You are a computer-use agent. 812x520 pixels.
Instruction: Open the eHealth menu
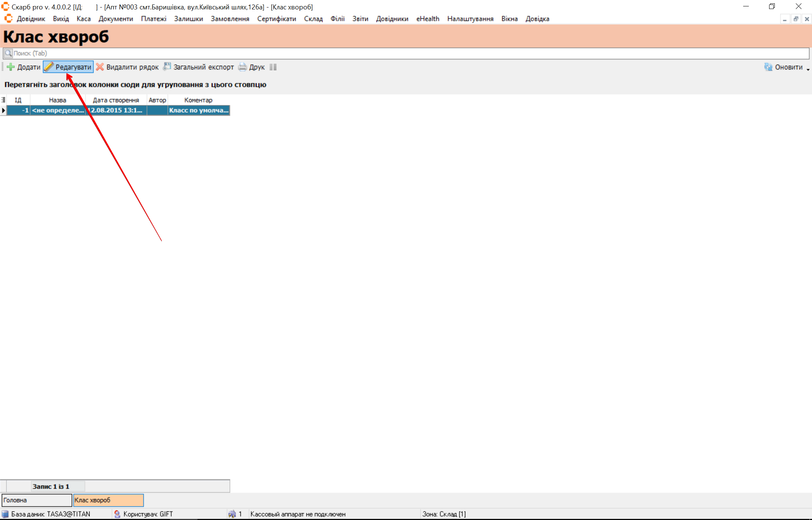pos(428,19)
